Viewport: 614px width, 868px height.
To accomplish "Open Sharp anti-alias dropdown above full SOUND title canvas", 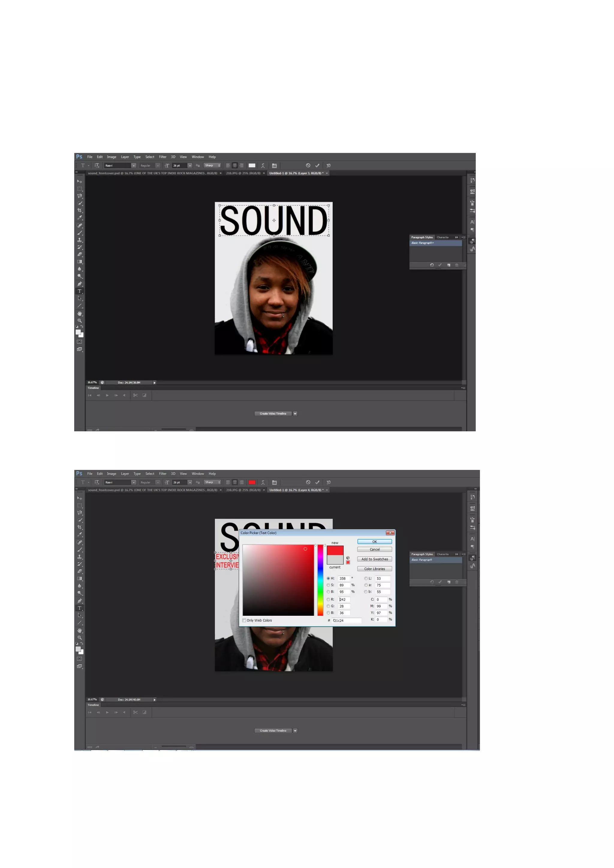I will (212, 166).
